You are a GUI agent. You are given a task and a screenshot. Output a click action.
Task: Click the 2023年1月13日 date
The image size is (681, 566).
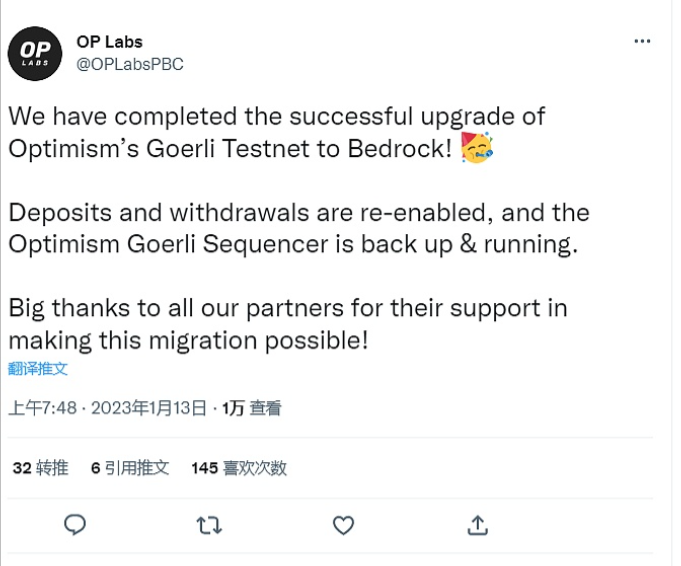pos(148,408)
